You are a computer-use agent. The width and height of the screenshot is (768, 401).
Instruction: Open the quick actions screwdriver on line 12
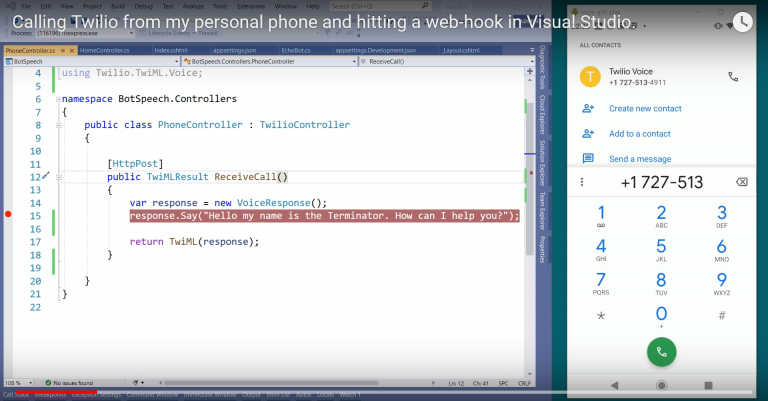(46, 175)
